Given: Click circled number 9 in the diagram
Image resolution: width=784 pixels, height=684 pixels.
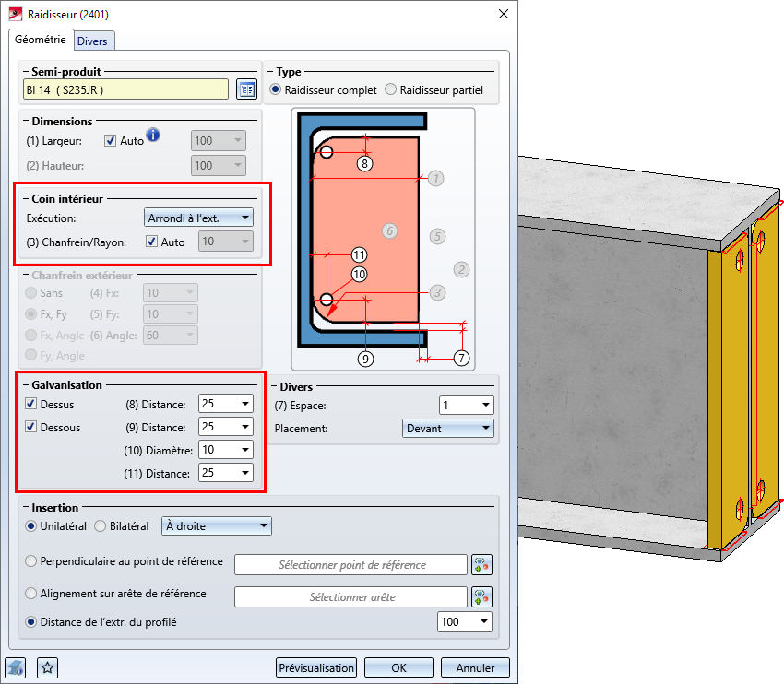Looking at the screenshot, I should click(x=366, y=357).
